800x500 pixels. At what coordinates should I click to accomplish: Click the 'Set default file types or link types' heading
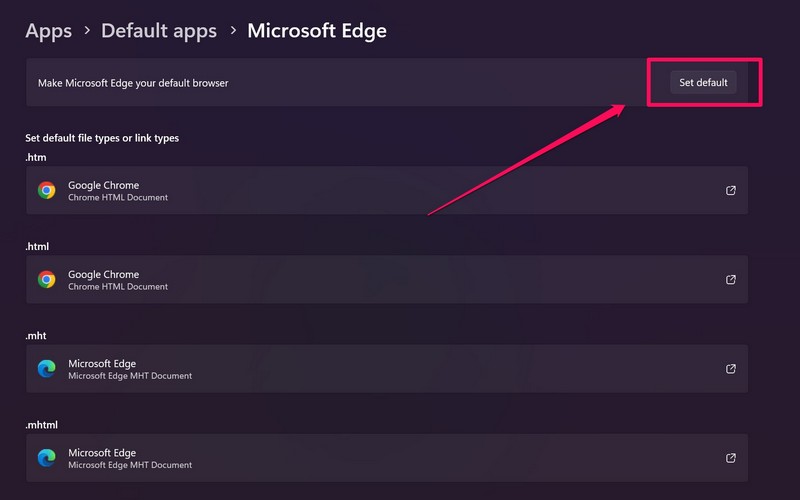[102, 138]
